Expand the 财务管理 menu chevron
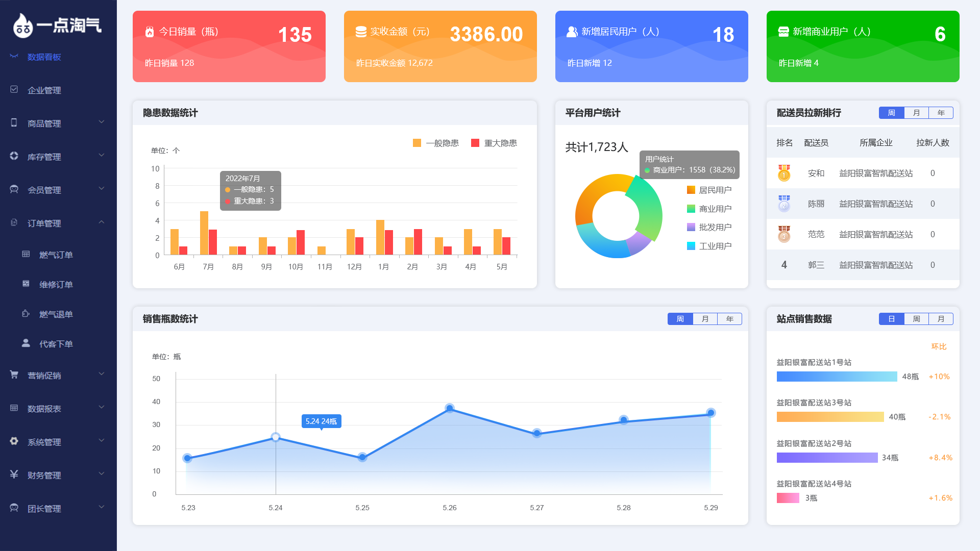Viewport: 980px width, 551px height. pos(102,473)
